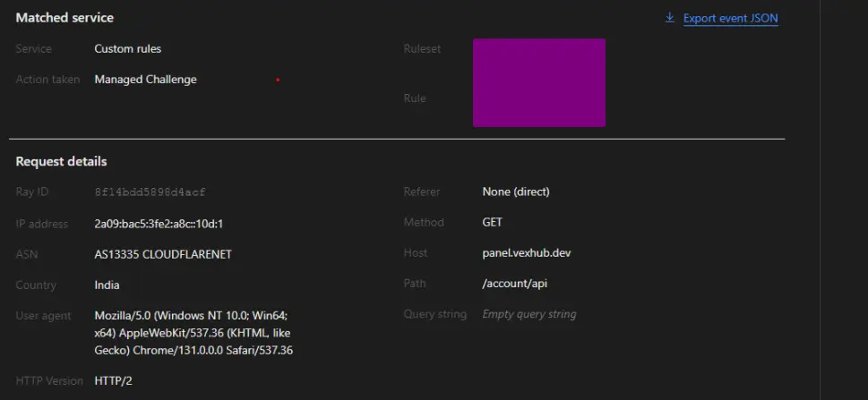The width and height of the screenshot is (868, 400).
Task: Click the Empty query string text
Action: coord(529,314)
